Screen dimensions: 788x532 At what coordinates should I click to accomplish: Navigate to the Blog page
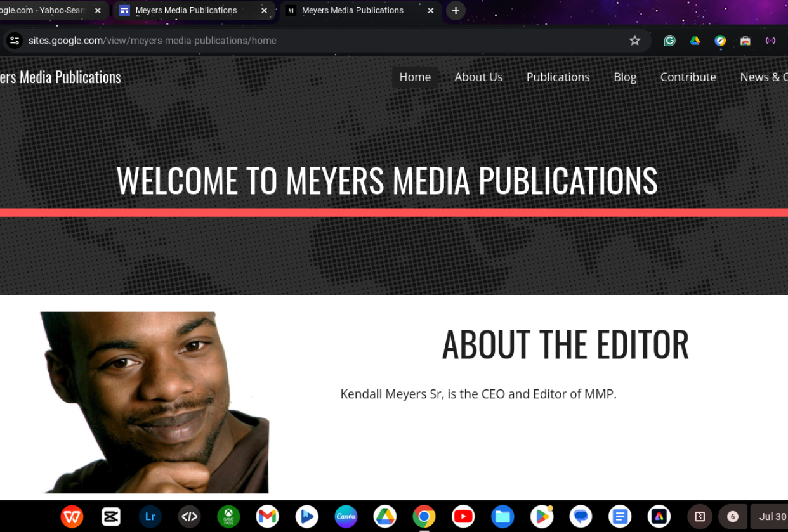625,77
